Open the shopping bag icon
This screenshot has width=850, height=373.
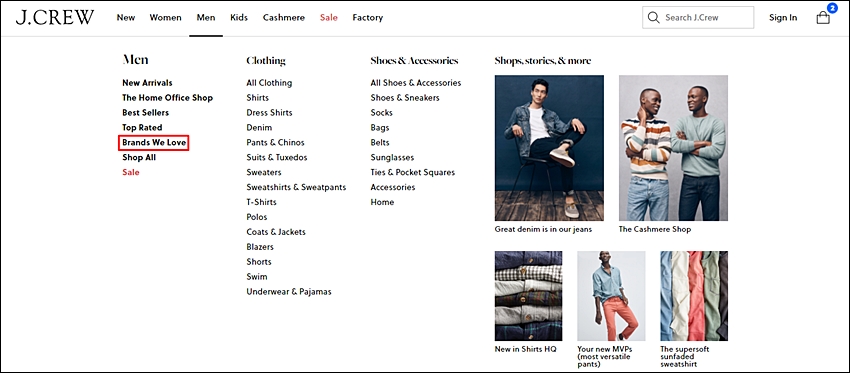(x=823, y=17)
